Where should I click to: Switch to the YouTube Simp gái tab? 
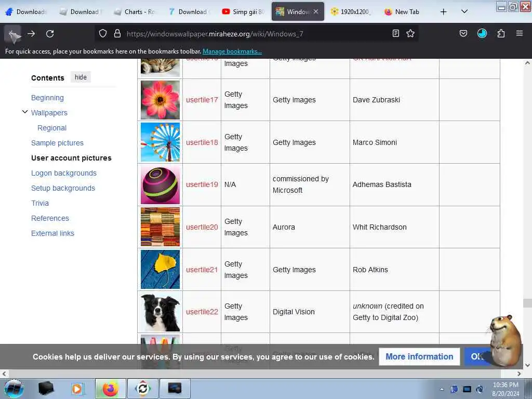click(243, 12)
